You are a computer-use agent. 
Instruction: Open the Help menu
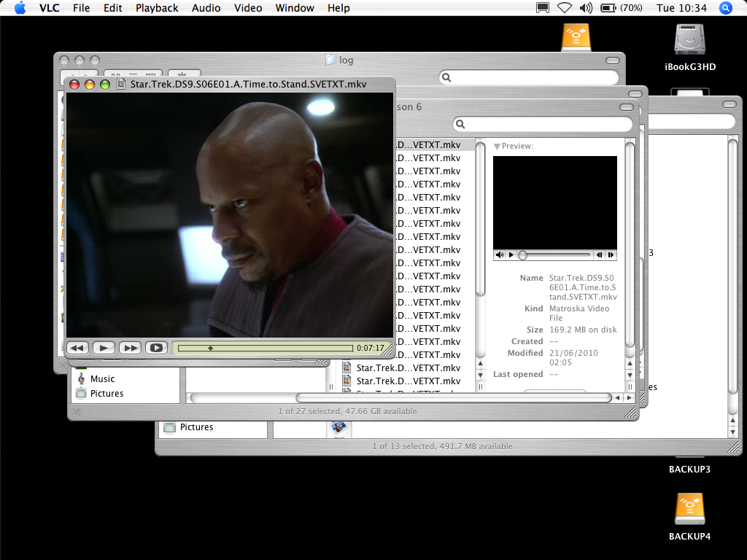point(338,8)
